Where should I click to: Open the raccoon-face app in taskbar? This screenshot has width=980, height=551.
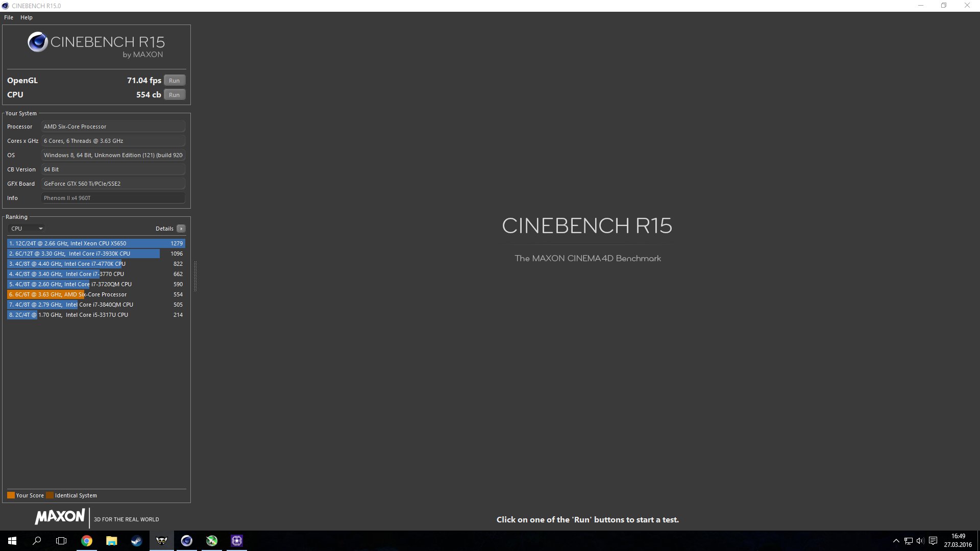point(162,541)
